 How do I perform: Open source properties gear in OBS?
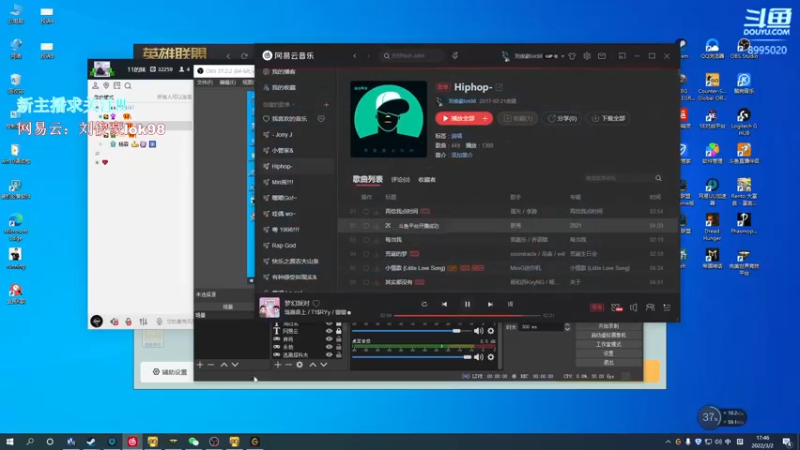point(299,365)
